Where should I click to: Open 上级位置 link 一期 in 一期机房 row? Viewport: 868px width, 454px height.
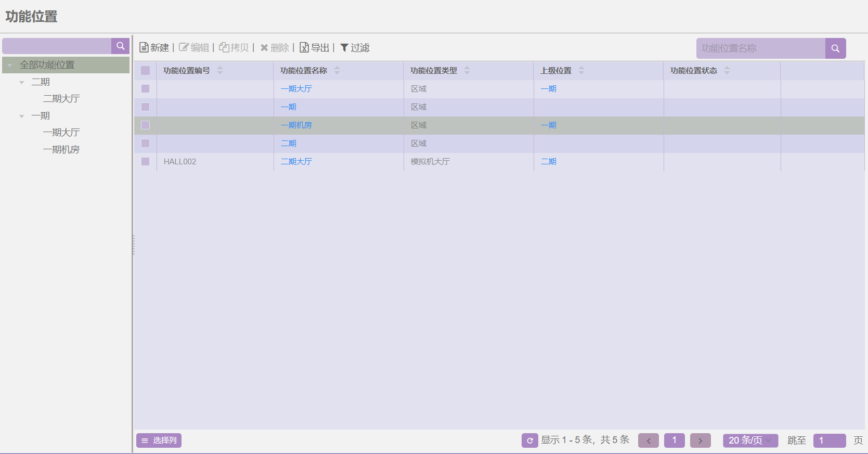549,125
